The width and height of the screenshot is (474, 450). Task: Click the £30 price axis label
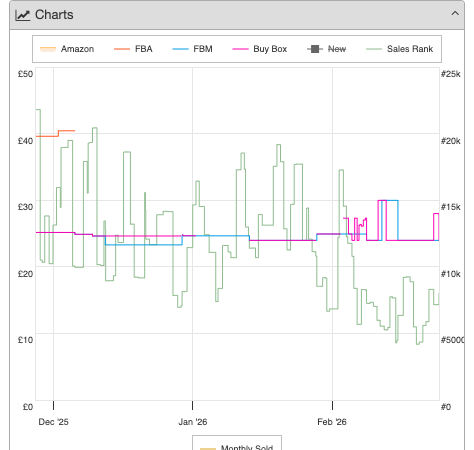(x=25, y=207)
